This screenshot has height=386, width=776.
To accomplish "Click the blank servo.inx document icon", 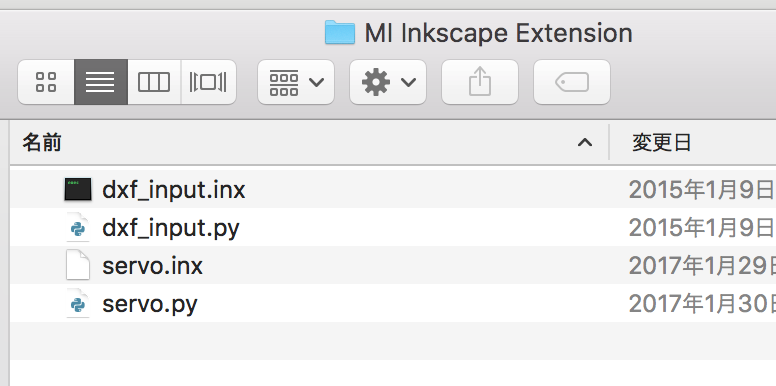I will coord(78,266).
